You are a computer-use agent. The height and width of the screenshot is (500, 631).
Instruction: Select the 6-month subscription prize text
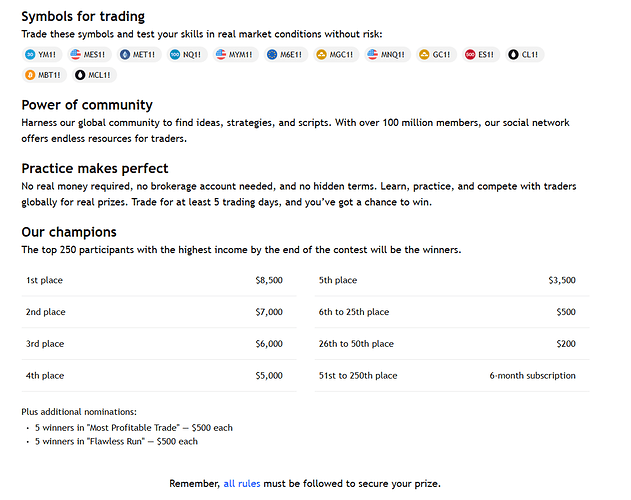click(x=532, y=376)
